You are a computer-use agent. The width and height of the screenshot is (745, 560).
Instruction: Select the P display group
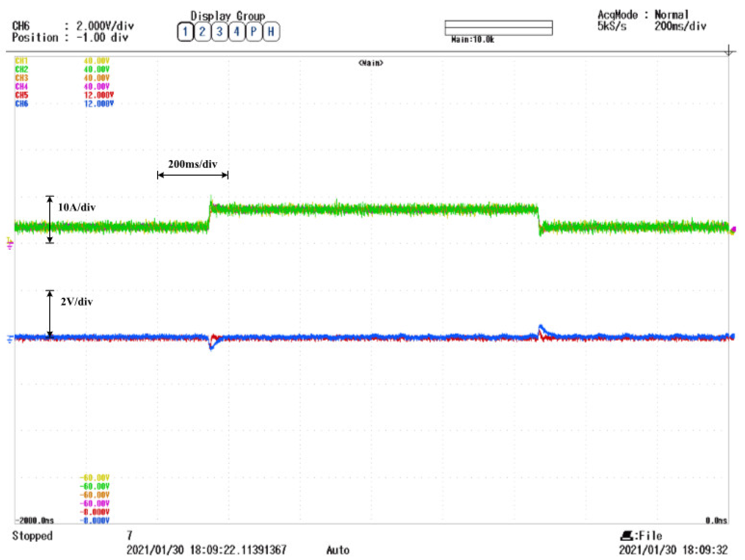coord(254,32)
